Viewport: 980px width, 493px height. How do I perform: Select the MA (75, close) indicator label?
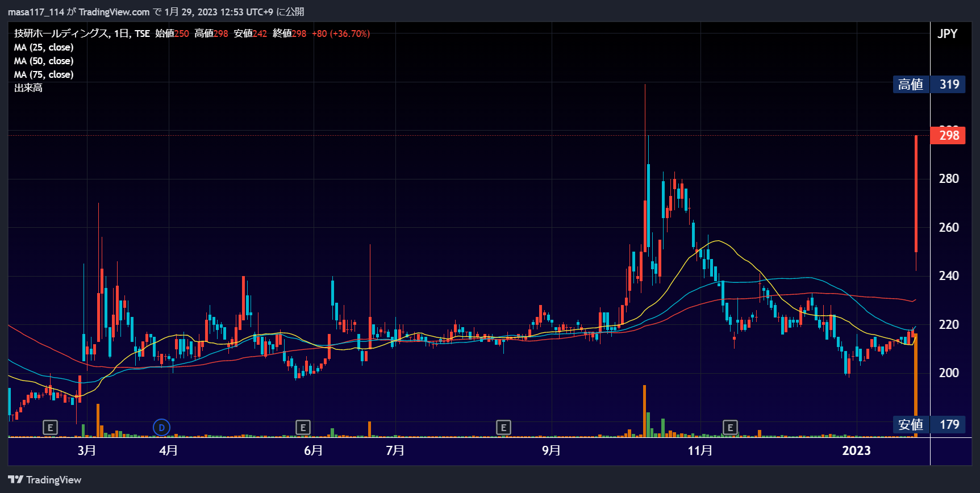(x=44, y=74)
